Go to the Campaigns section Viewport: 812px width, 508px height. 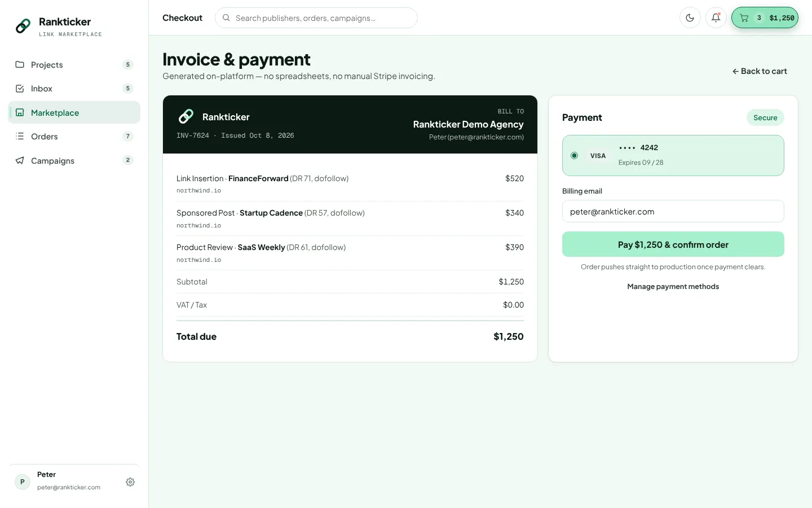74,160
